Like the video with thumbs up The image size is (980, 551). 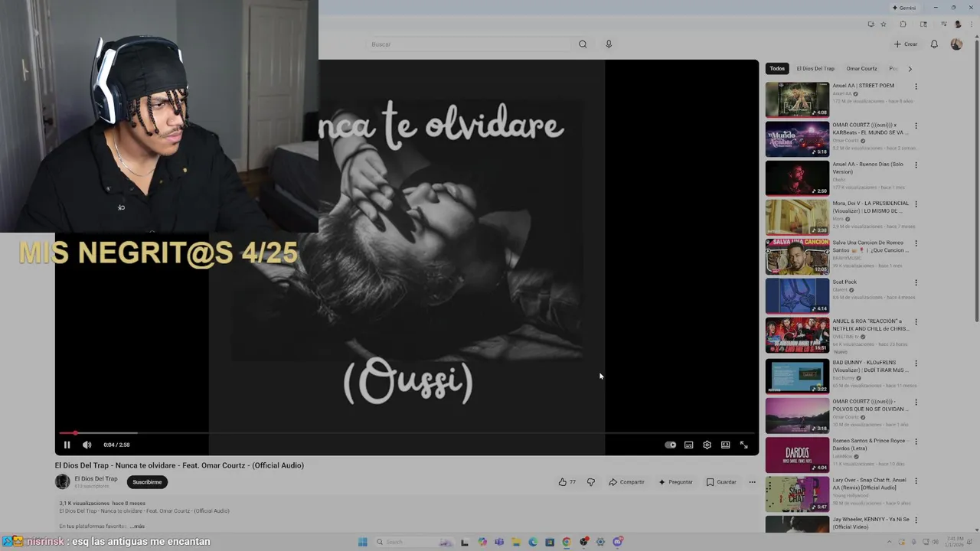[567, 482]
